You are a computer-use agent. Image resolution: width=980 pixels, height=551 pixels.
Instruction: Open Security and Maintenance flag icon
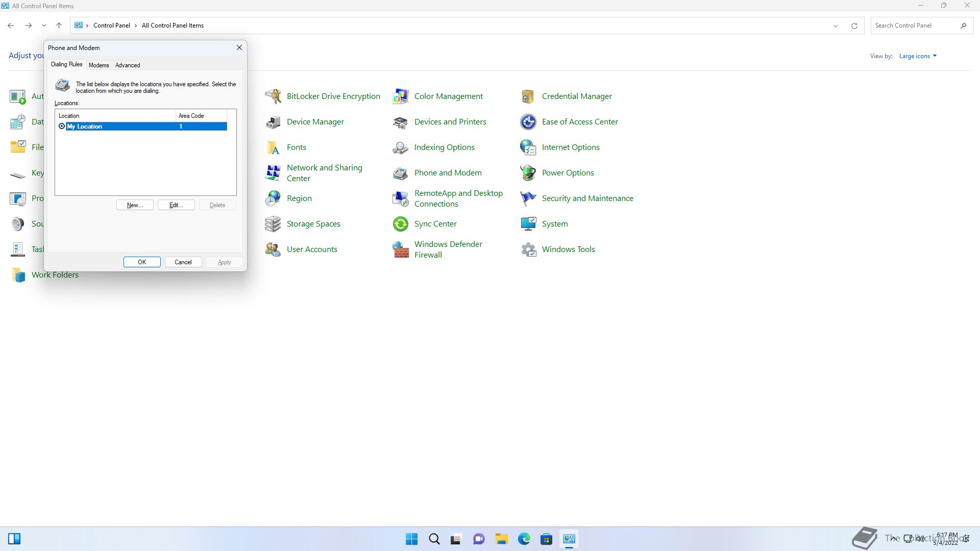528,198
